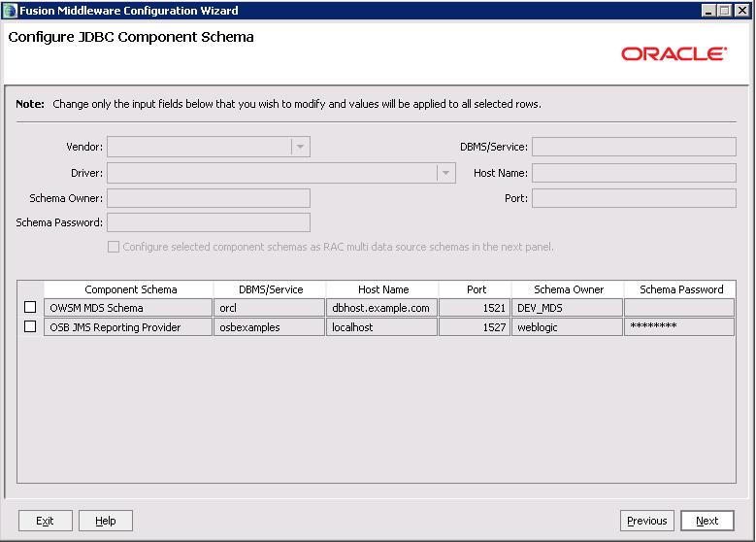756x542 pixels.
Task: Click the masked password cell for OSB JMS
Action: 679,327
